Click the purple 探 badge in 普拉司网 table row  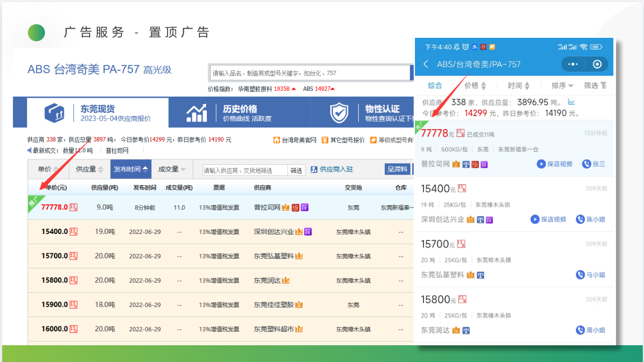[x=304, y=207]
